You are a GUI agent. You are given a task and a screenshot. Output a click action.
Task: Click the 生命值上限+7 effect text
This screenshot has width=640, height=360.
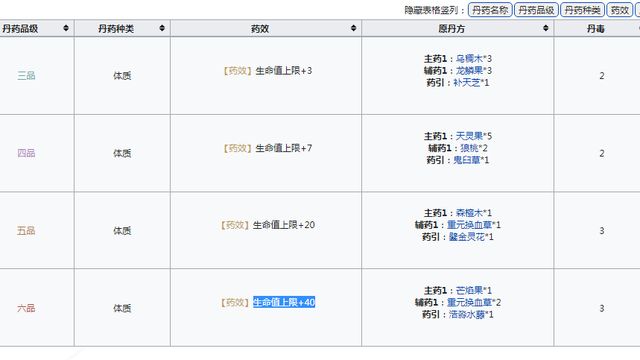click(x=284, y=148)
